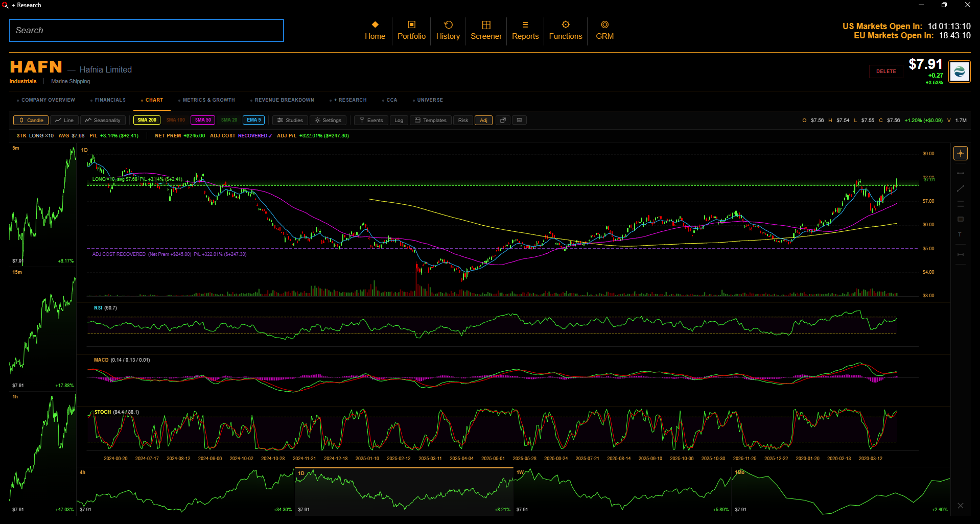The width and height of the screenshot is (980, 524).
Task: Switch chart to Line mode
Action: pyautogui.click(x=64, y=120)
